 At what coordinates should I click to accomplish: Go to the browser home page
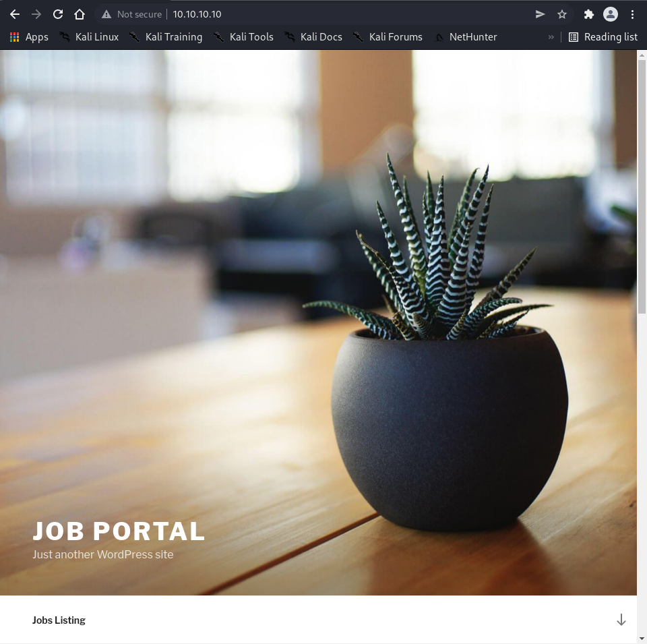click(x=80, y=14)
